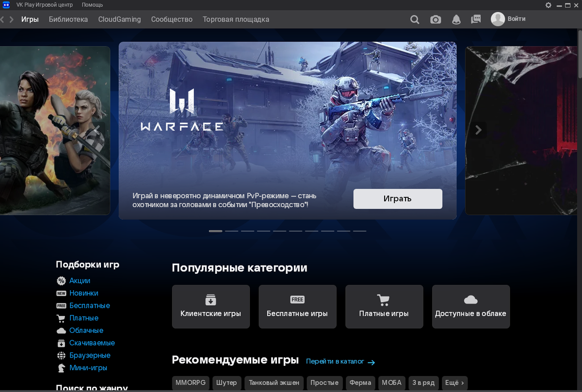Viewport: 582px width, 392px height.
Task: Select the first carousel indicator dash
Action: pos(215,231)
